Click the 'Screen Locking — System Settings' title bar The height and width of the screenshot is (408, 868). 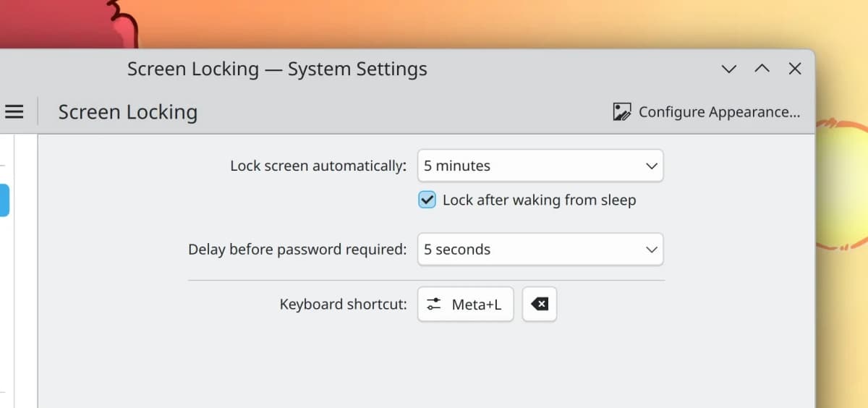[x=277, y=69]
